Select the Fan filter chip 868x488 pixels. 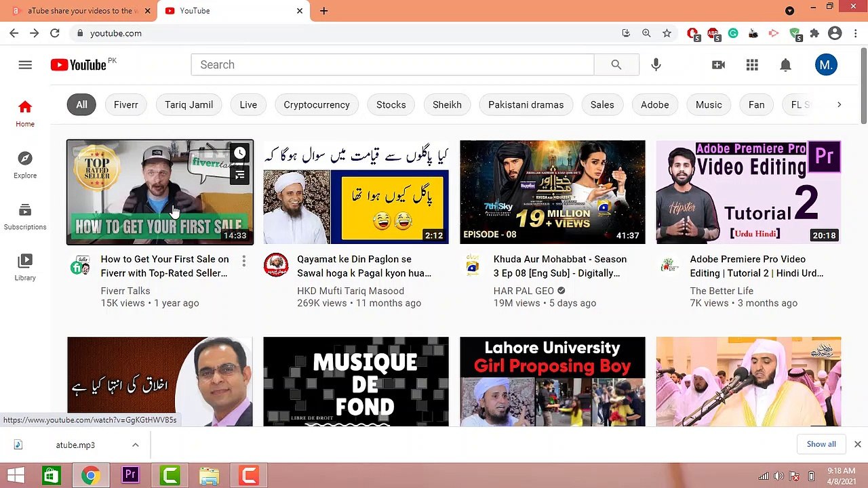756,104
